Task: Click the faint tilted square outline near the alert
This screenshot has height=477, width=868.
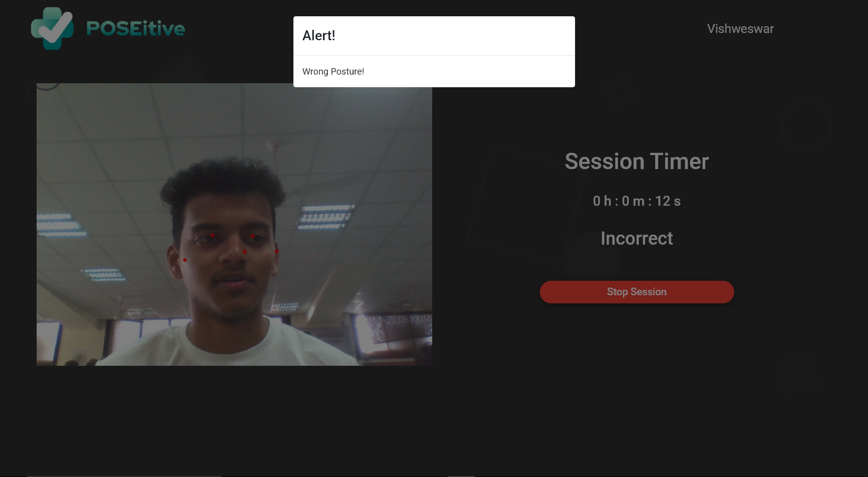Action: point(618,92)
